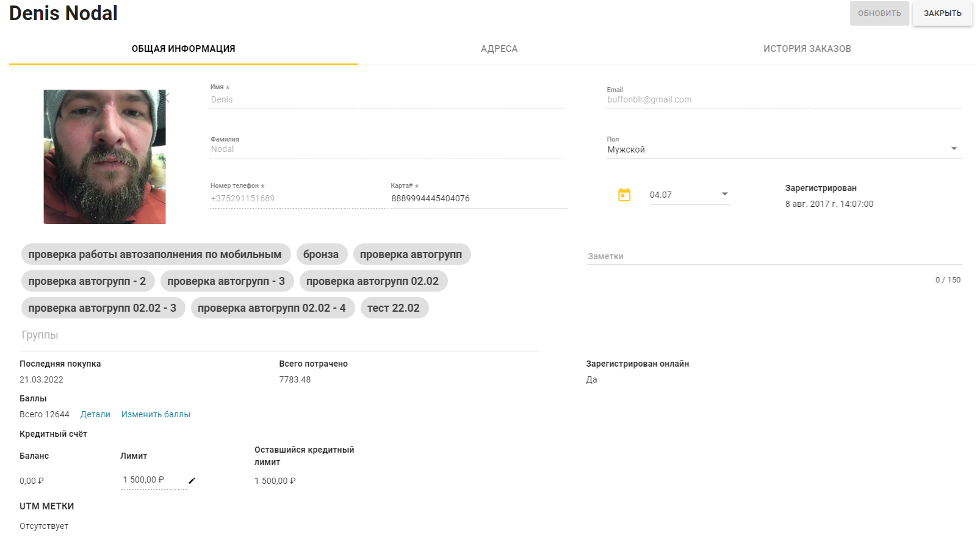Click the yellow calendar birthday icon
The height and width of the screenshot is (546, 980).
[624, 195]
